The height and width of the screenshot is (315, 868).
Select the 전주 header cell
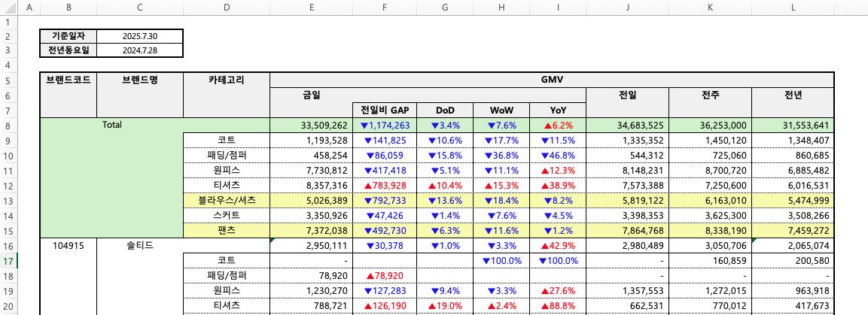pos(710,101)
